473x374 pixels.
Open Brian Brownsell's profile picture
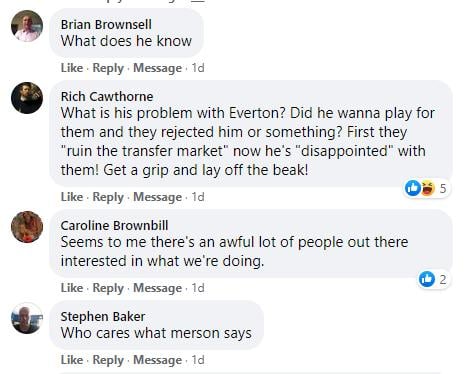point(27,26)
